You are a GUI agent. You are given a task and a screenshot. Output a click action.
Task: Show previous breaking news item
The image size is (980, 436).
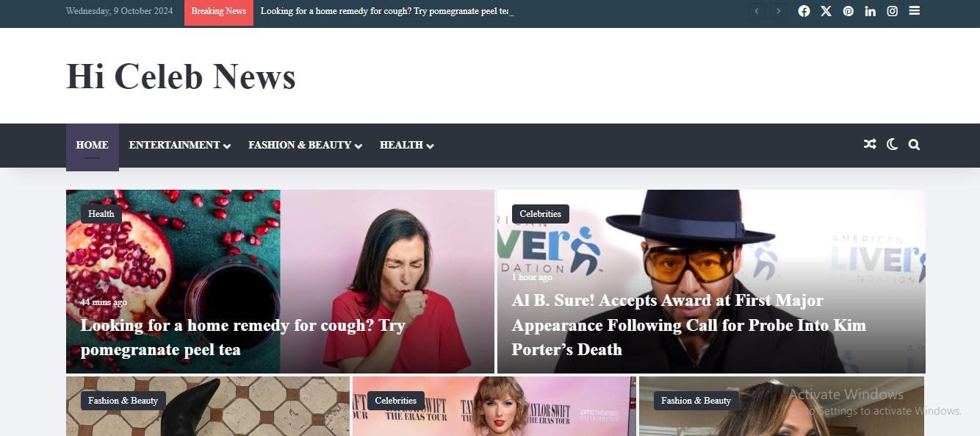click(757, 11)
